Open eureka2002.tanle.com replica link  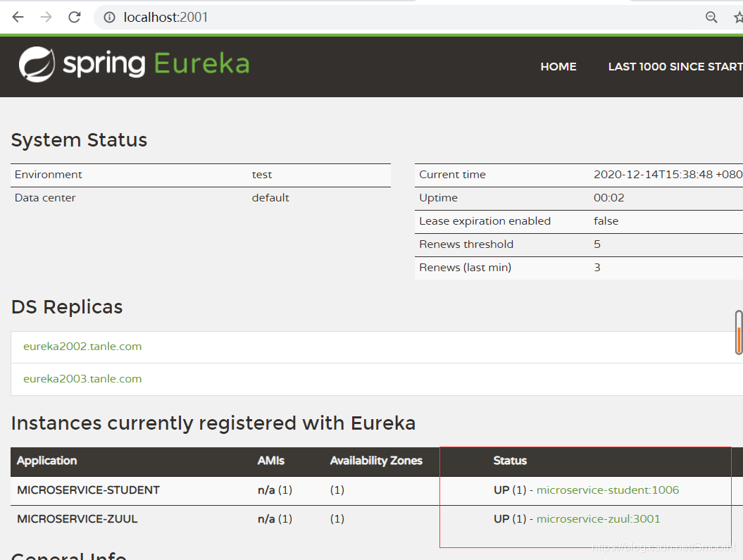click(82, 347)
